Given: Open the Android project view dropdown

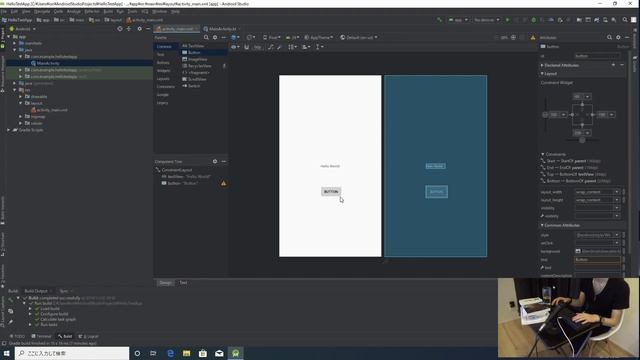Looking at the screenshot, I should 22,29.
